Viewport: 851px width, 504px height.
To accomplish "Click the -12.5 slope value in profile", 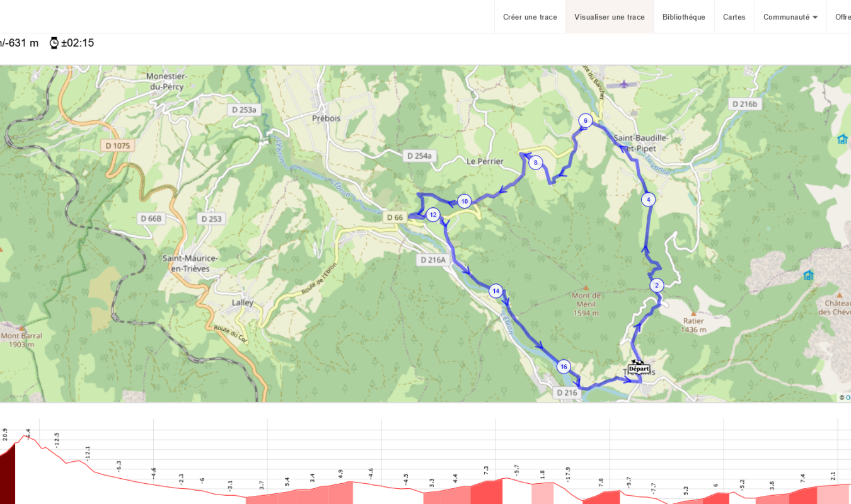I will tap(57, 440).
